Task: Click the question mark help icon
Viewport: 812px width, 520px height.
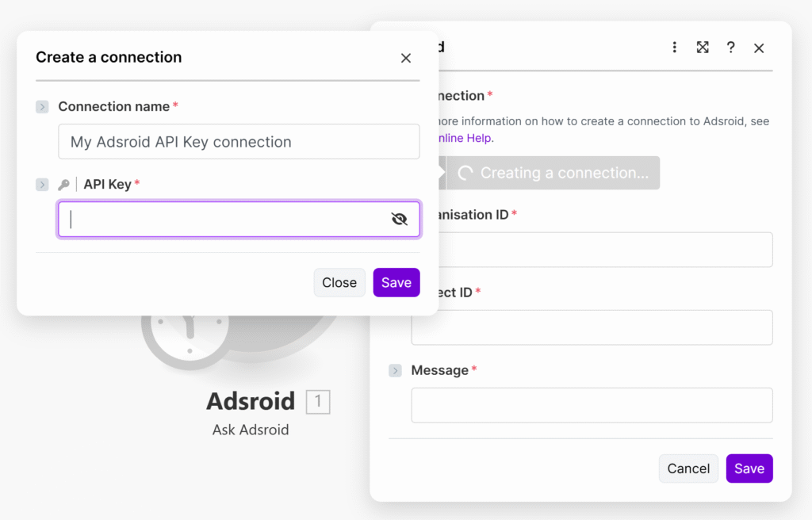Action: coord(730,48)
